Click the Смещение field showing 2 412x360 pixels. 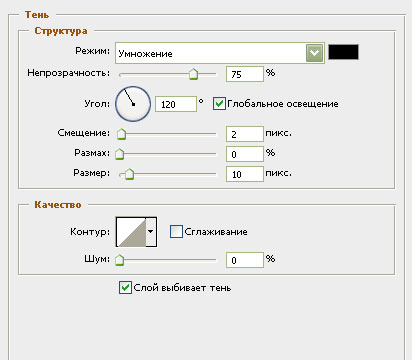(x=245, y=134)
